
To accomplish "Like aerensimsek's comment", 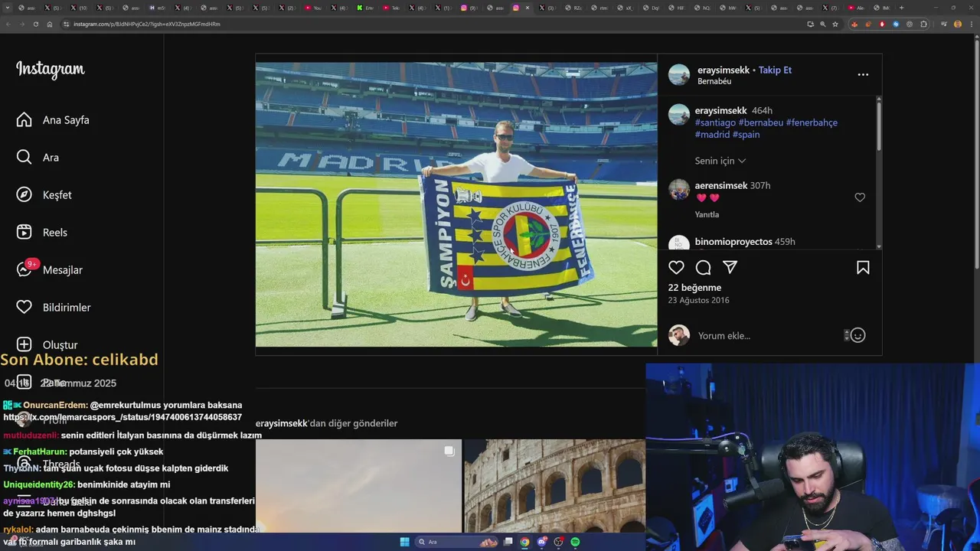I will pos(860,197).
